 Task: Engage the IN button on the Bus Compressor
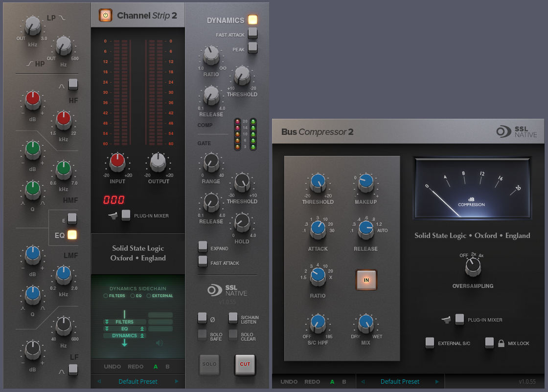tap(366, 280)
